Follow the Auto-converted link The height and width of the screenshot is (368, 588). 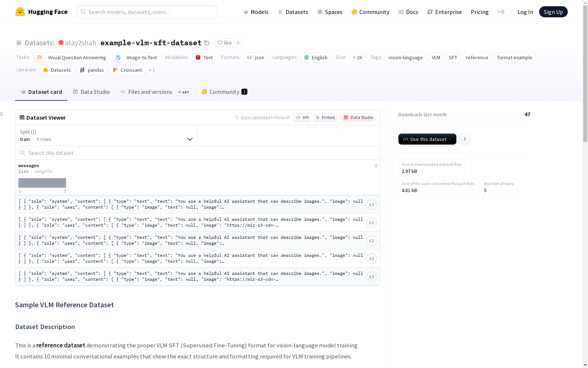(255, 117)
